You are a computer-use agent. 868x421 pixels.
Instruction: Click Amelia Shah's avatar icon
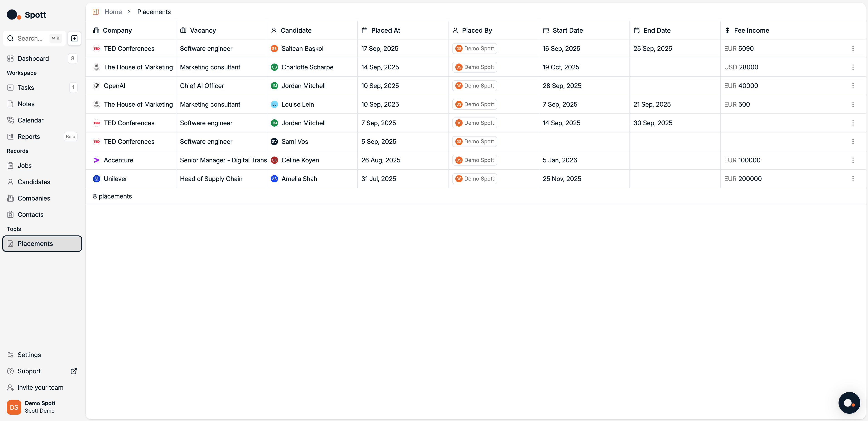274,179
